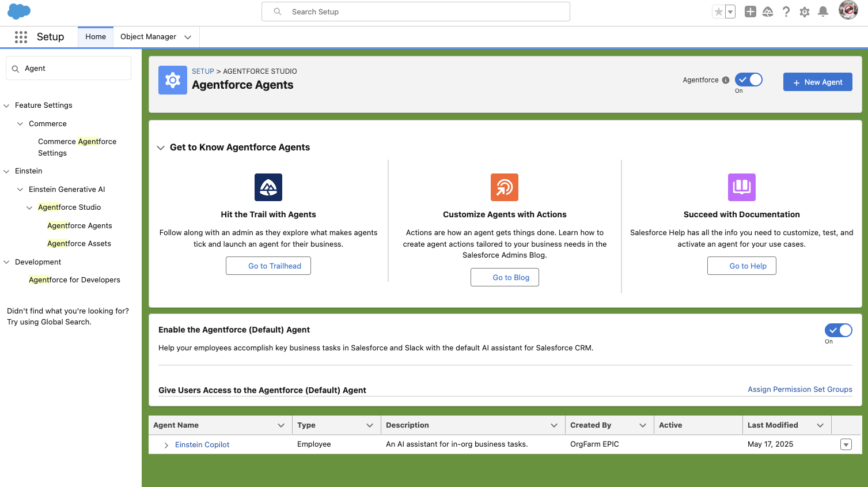Expand the Einstein Copilot row chevron
The height and width of the screenshot is (487, 868).
coord(166,445)
